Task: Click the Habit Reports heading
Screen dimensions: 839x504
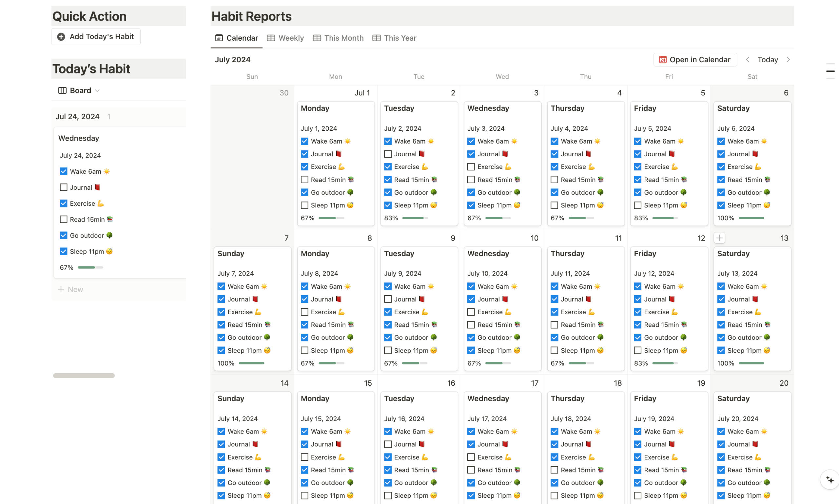Action: click(x=251, y=16)
